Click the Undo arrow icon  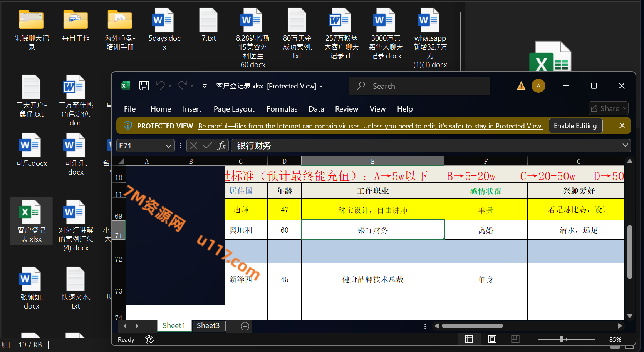tap(160, 85)
